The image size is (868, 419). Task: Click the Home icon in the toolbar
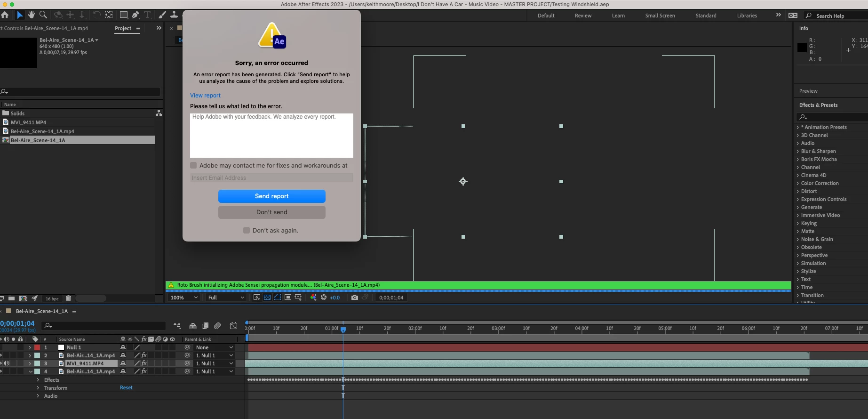5,15
